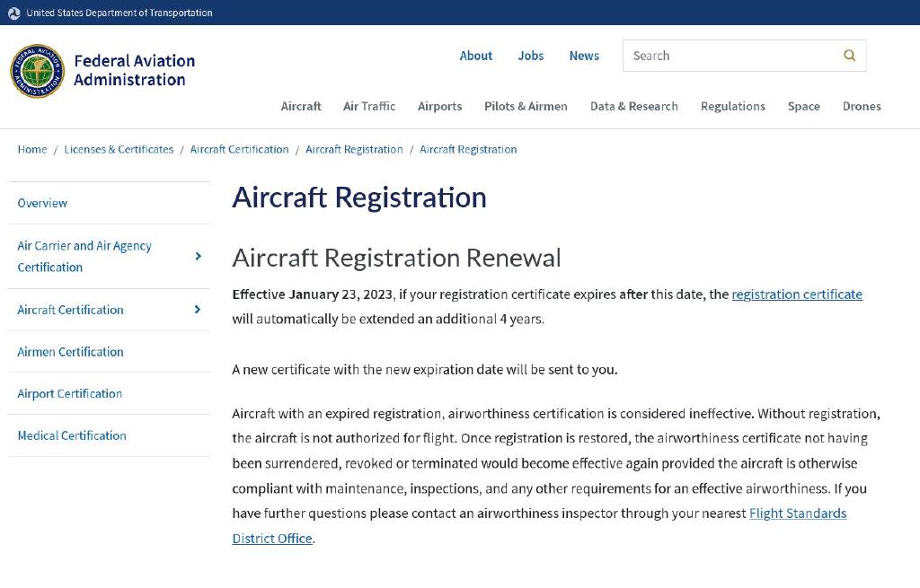Open the Data & Research menu

[633, 106]
